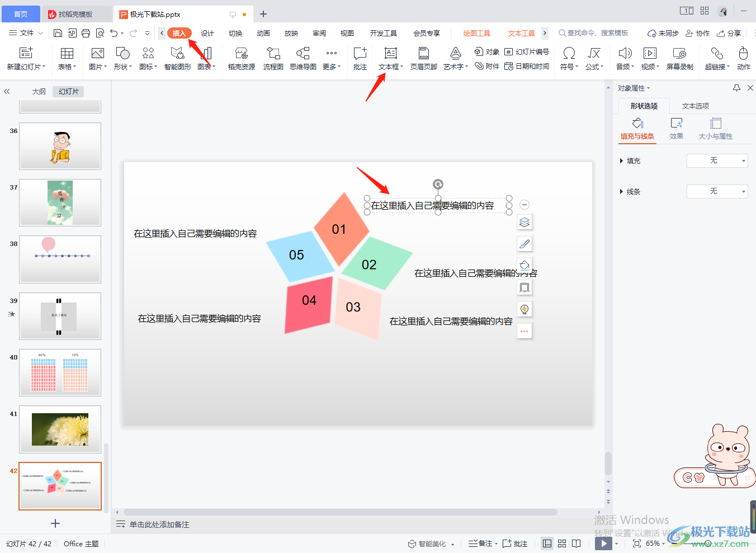Click the Symbol (符号) icon
The height and width of the screenshot is (553, 756).
click(569, 53)
